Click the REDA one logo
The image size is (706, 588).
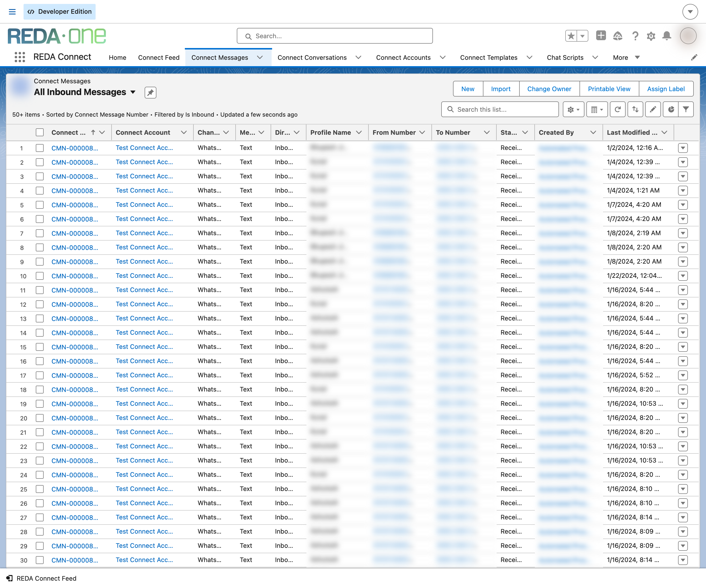click(57, 36)
